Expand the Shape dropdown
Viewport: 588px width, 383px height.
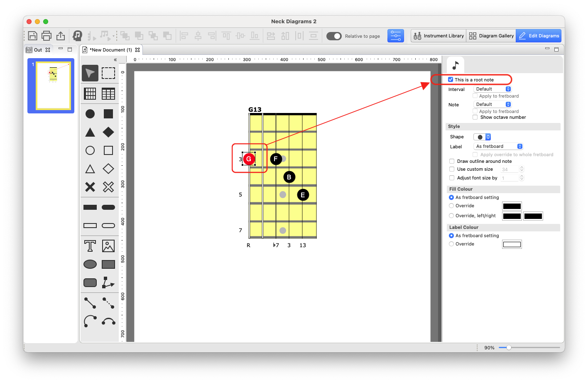coord(482,137)
